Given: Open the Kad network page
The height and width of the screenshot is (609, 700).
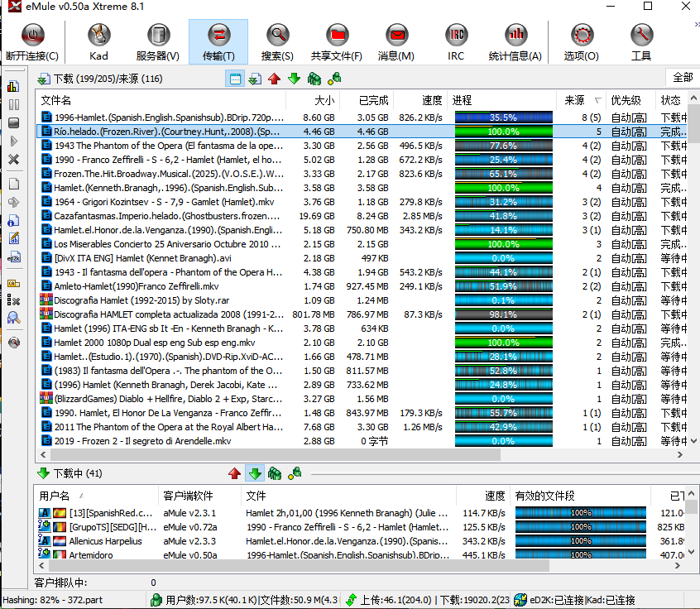Looking at the screenshot, I should pos(98,42).
